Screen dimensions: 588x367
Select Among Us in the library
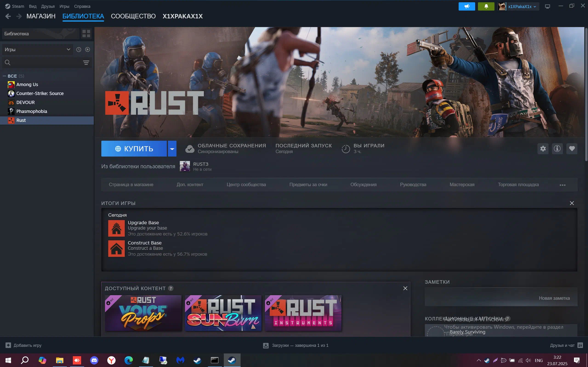click(47, 84)
